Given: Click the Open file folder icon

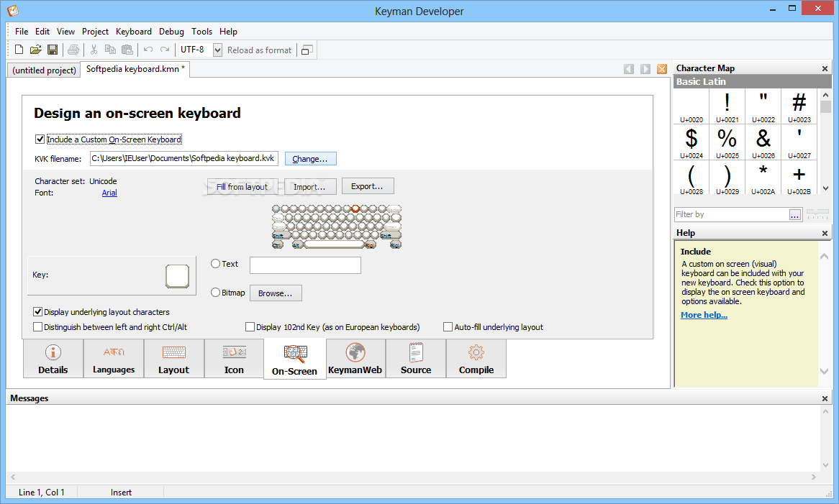Looking at the screenshot, I should (35, 50).
